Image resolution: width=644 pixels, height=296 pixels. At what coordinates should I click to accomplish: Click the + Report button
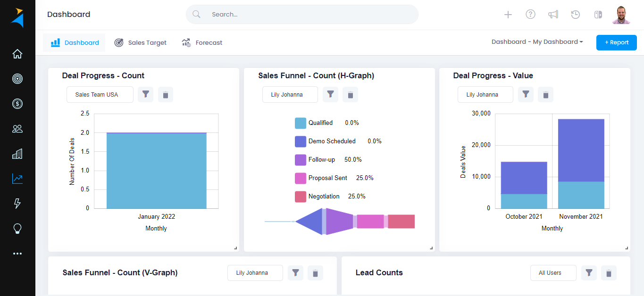(x=616, y=42)
